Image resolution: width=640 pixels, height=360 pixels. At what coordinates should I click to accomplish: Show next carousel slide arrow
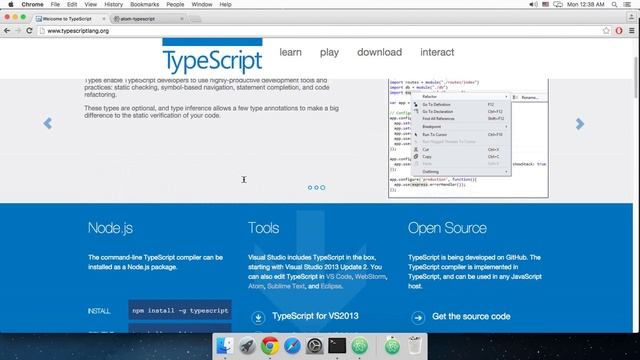pos(580,124)
